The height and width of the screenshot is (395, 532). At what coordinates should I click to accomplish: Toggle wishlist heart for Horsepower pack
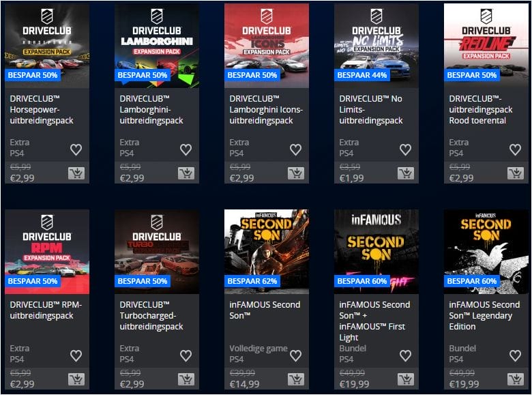click(76, 149)
